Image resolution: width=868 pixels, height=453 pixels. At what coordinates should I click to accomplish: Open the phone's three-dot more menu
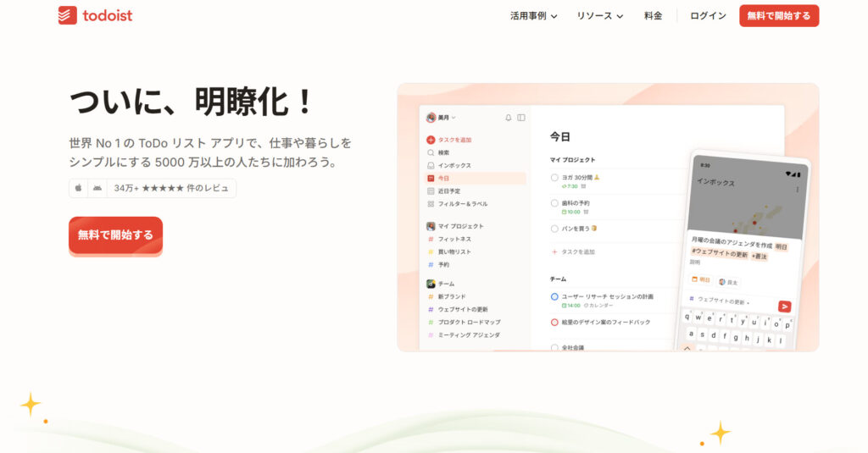pyautogui.click(x=797, y=190)
